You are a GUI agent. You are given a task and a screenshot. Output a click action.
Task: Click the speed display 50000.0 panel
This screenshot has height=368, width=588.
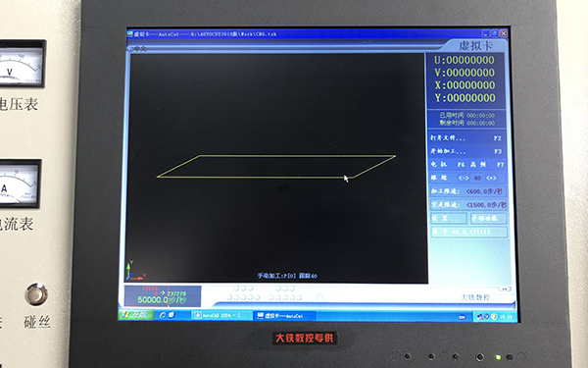[163, 296]
